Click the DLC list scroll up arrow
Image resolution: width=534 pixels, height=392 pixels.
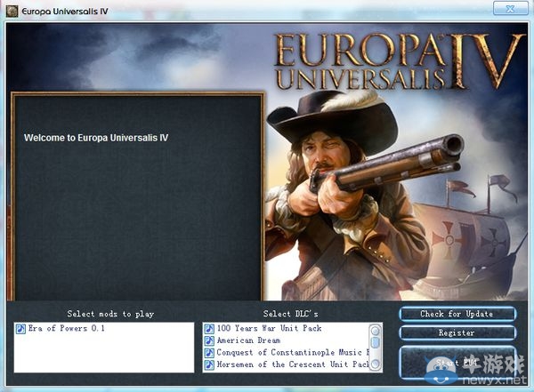375,330
